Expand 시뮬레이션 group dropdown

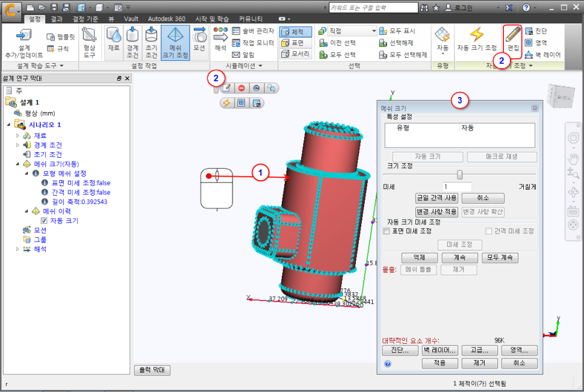point(244,66)
